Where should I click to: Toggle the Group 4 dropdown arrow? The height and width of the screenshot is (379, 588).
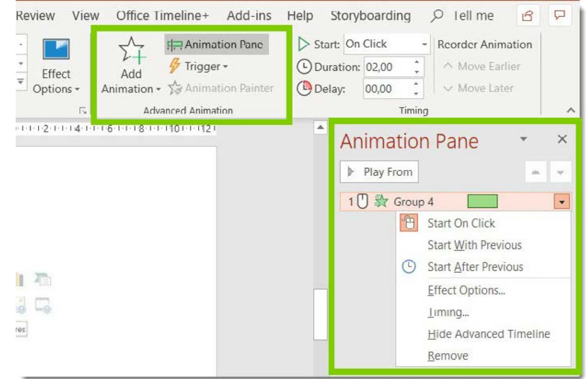[x=562, y=202]
